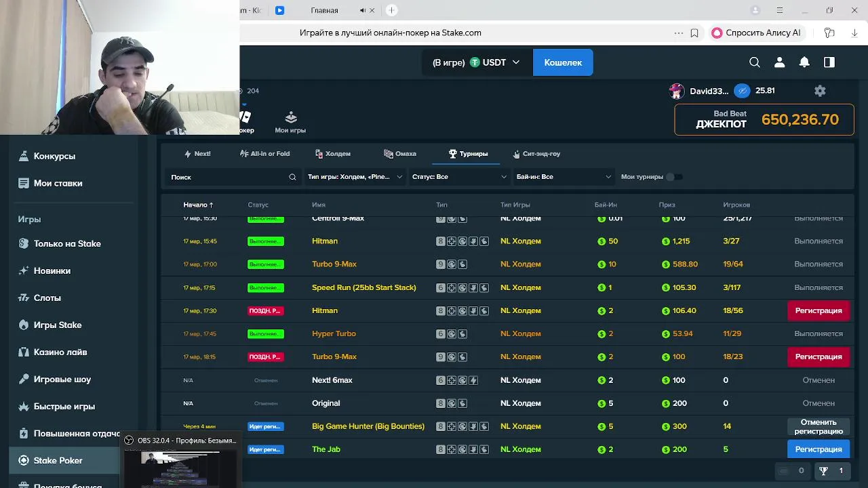Switch to the Сит-энд-гоу tab

click(536, 154)
